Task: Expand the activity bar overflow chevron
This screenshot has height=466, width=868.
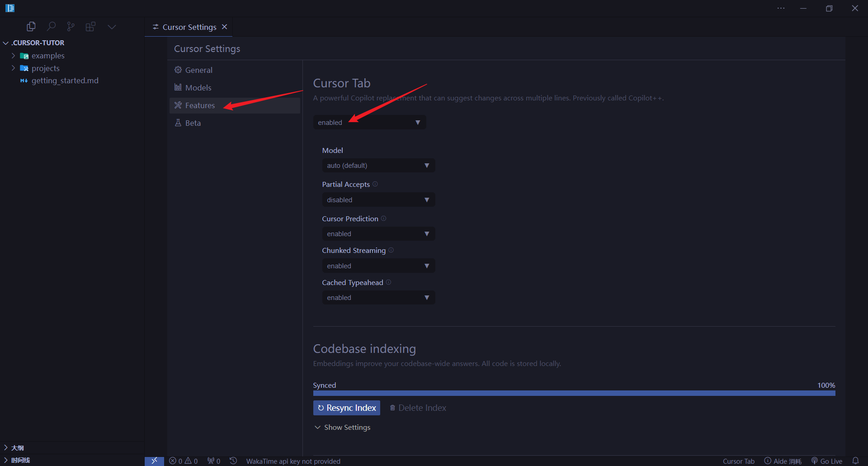Action: coord(112,27)
